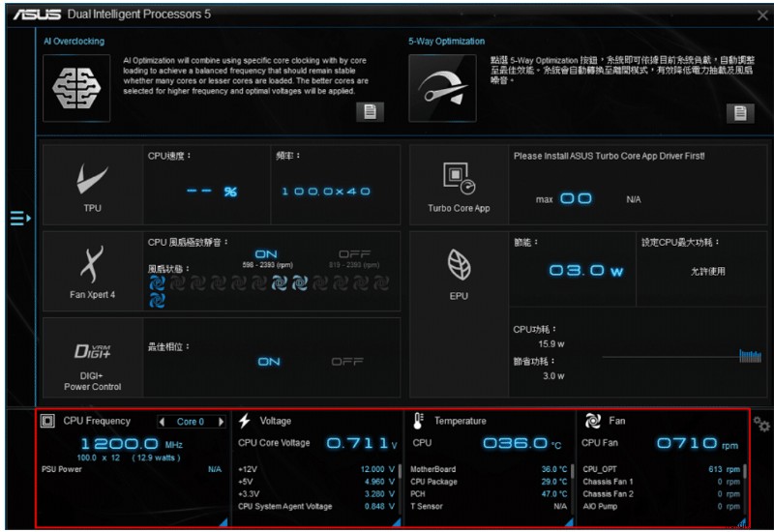
Task: Click the AI Overclocking heading
Action: pos(74,42)
